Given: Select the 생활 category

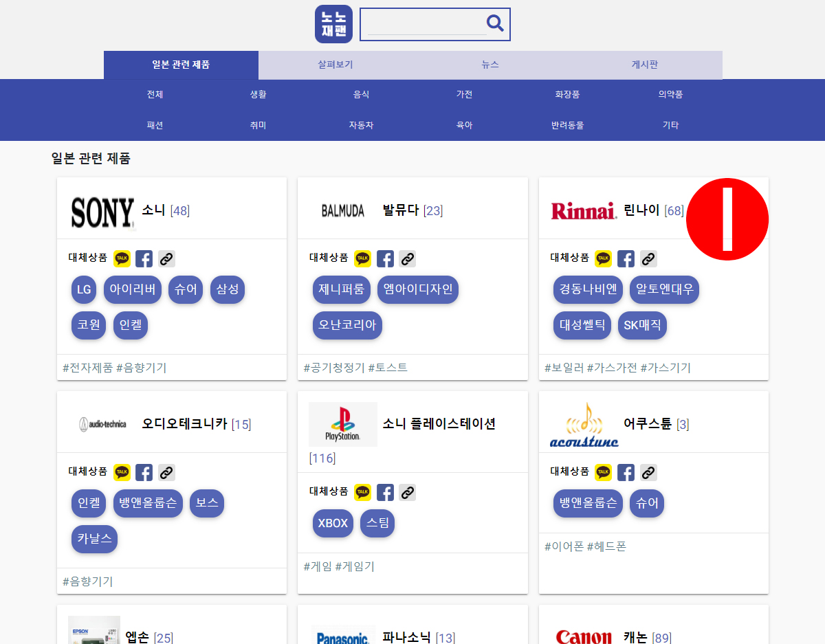Looking at the screenshot, I should [x=258, y=94].
